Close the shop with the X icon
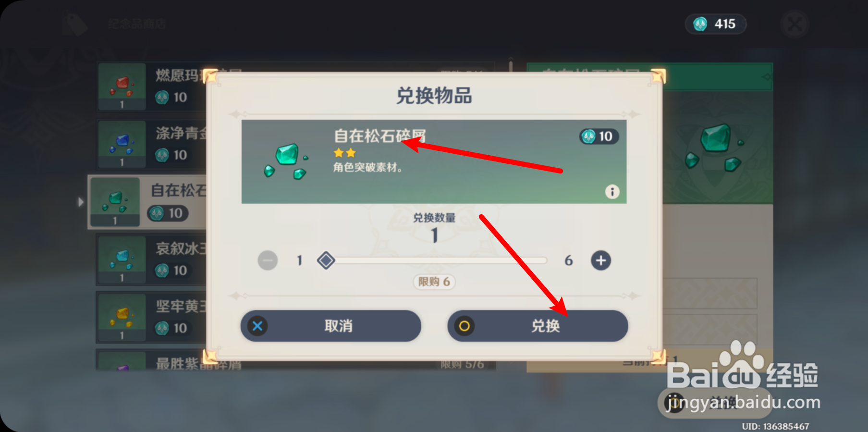The image size is (868, 432). (x=795, y=24)
